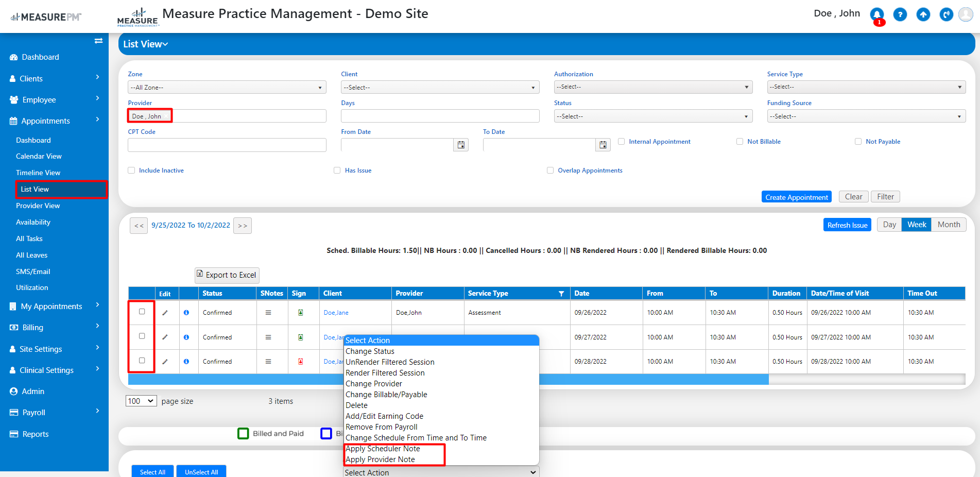Viewport: 980px width, 477px height.
Task: Open the From Date calendar picker
Action: tap(461, 145)
